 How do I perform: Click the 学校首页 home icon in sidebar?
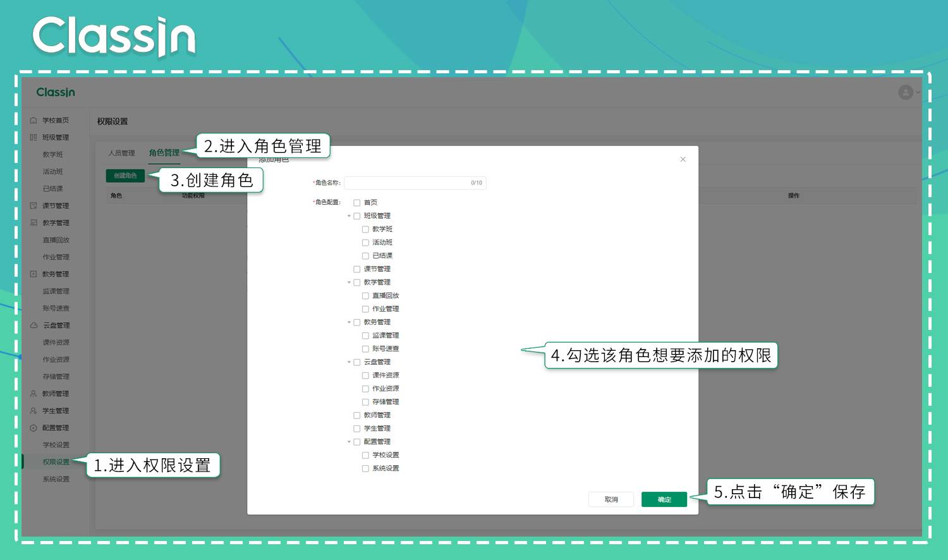[33, 120]
